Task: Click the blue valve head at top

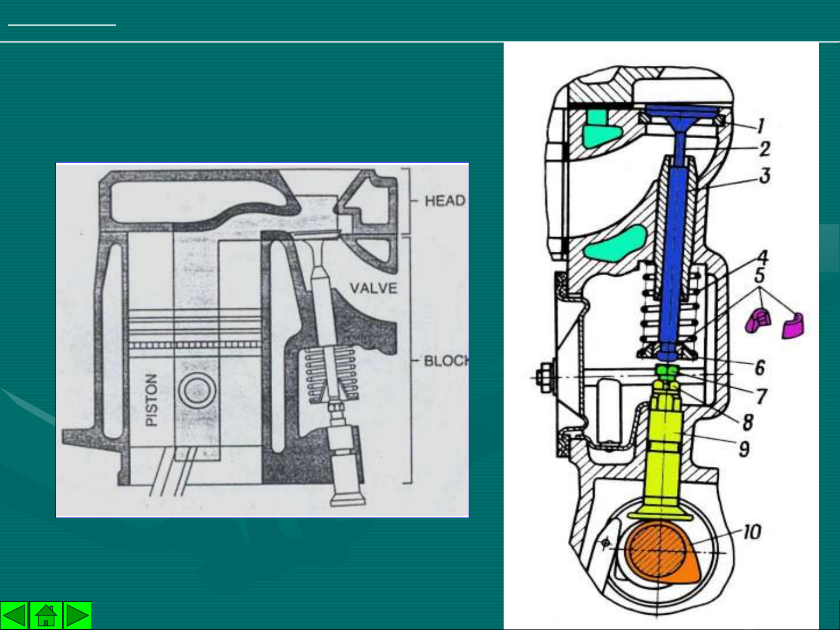Action: [681, 112]
